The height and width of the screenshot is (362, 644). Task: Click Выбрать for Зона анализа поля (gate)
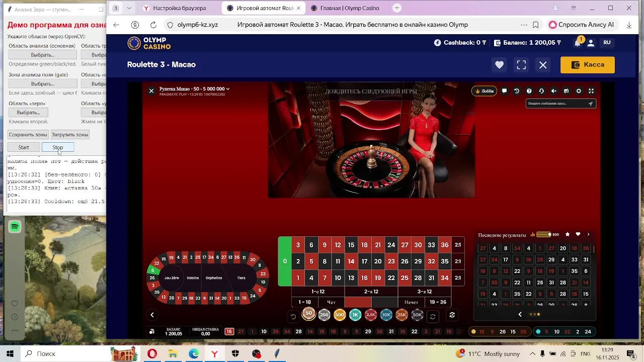click(x=42, y=84)
